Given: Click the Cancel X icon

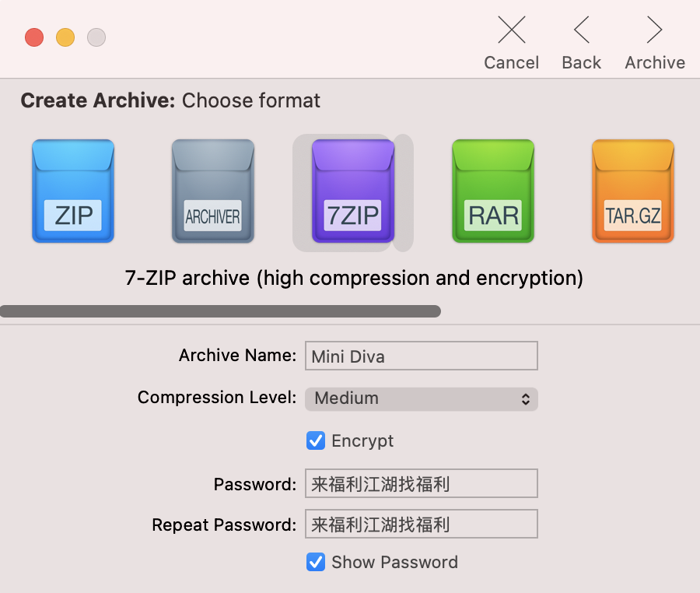Looking at the screenshot, I should coord(511,30).
